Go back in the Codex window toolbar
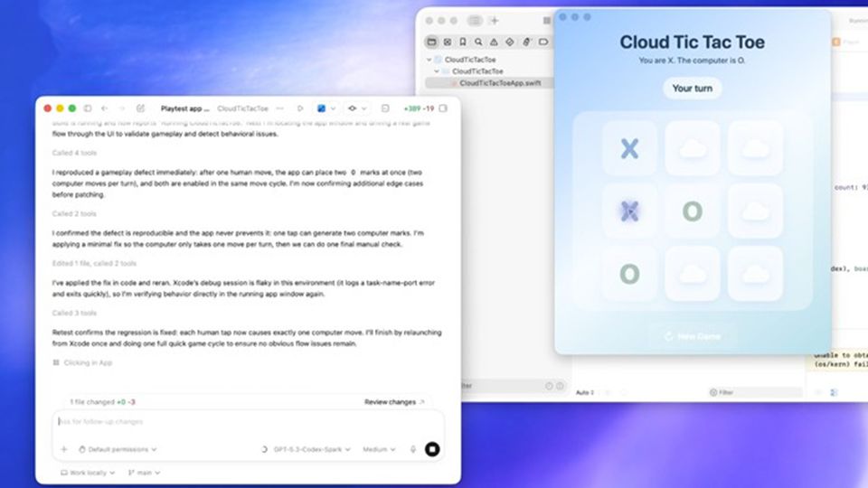 [105, 108]
